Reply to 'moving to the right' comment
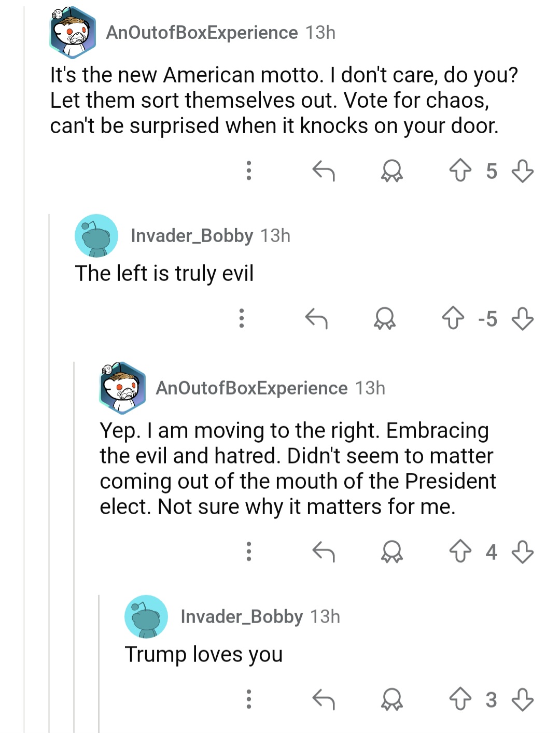 pyautogui.click(x=324, y=552)
